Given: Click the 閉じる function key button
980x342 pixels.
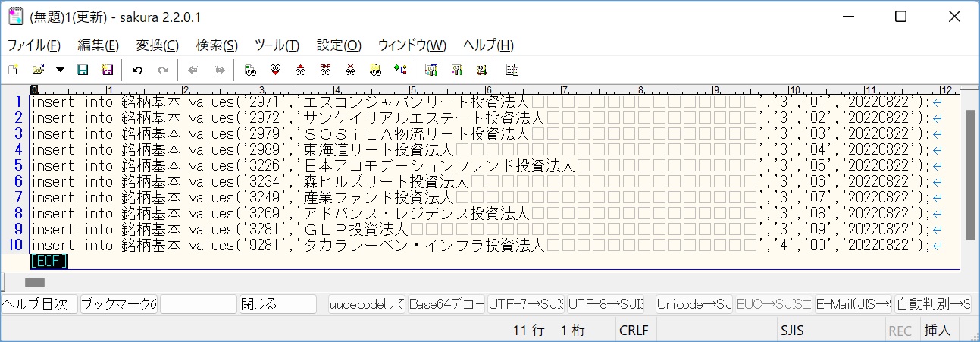Looking at the screenshot, I should [x=278, y=304].
